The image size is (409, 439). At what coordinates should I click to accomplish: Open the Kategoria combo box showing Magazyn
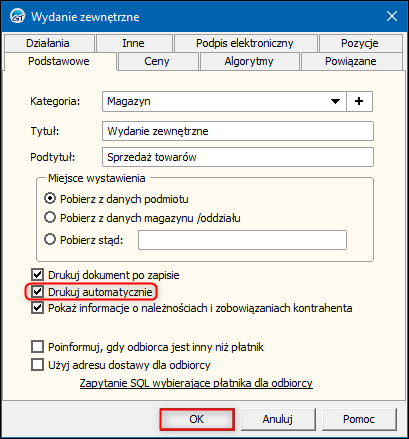coord(224,101)
